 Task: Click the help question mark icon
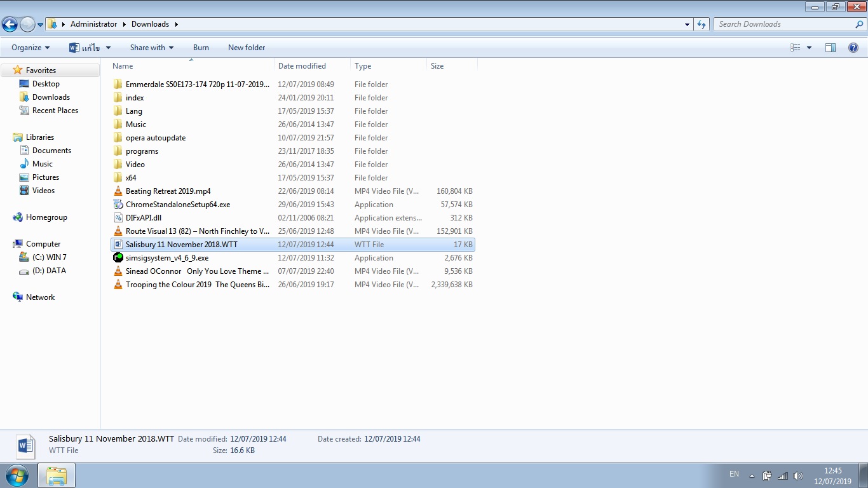point(853,48)
